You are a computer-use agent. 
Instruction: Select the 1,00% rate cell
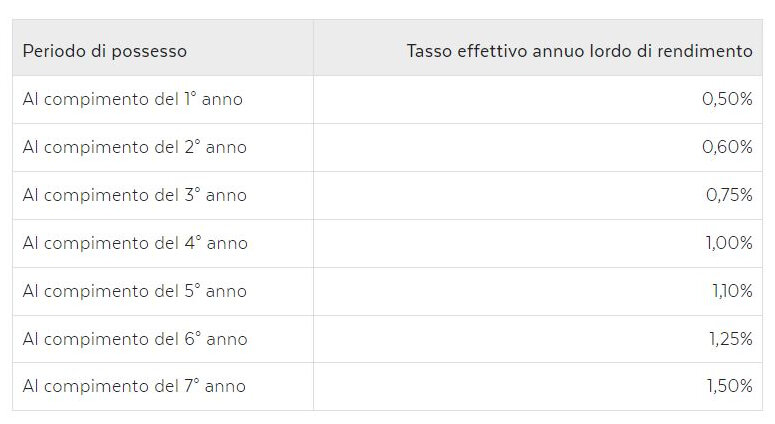pos(728,243)
